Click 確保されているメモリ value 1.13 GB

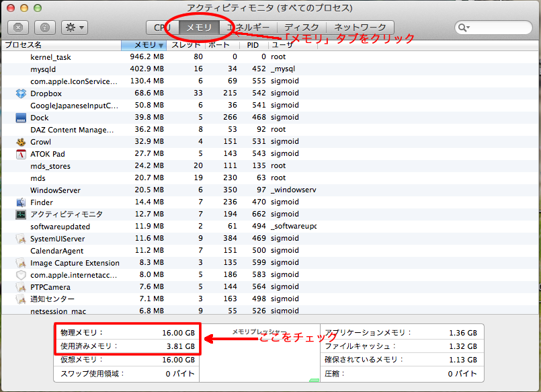click(463, 360)
